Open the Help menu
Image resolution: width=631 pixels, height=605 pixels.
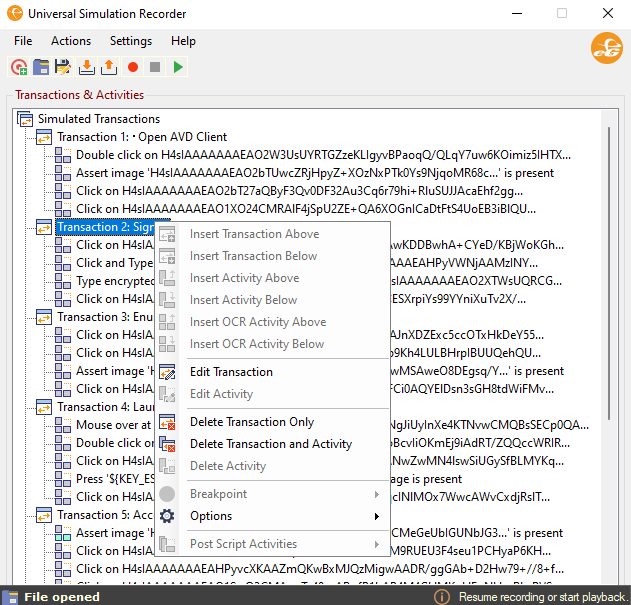[183, 41]
